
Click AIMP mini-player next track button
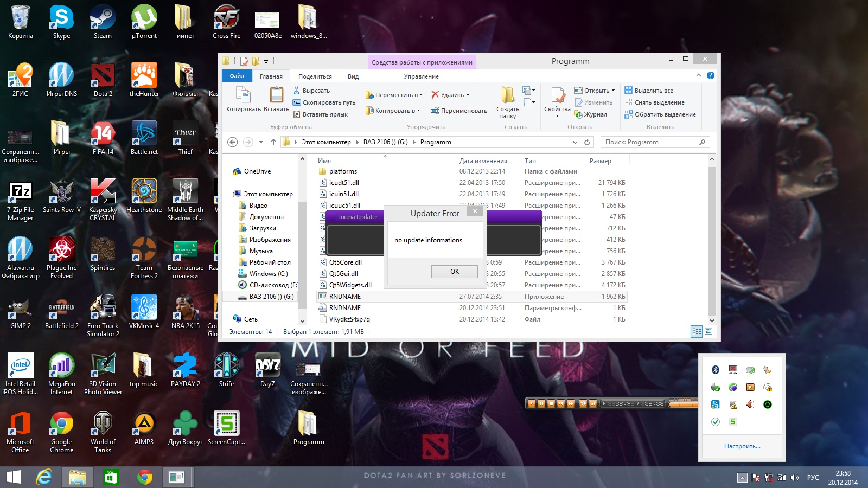click(571, 403)
